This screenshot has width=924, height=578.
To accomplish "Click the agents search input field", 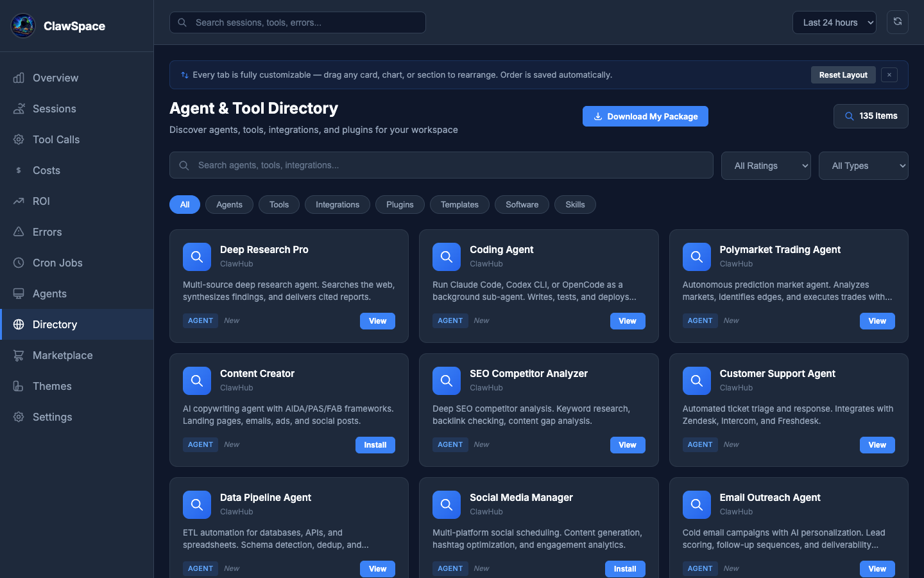I will (x=441, y=165).
